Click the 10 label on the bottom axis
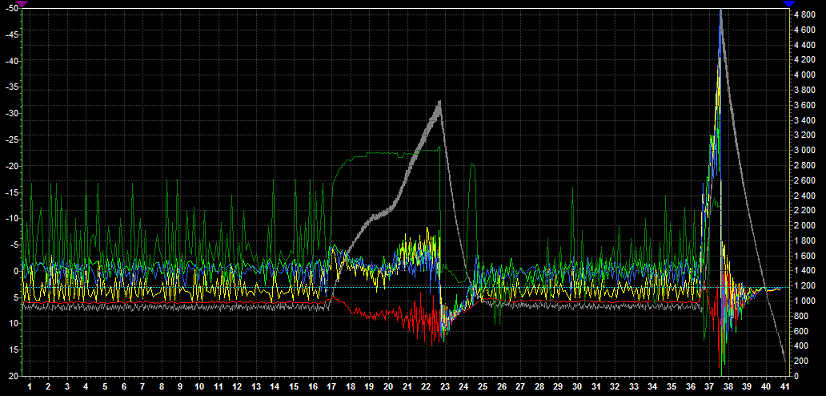This screenshot has width=826, height=396. pyautogui.click(x=199, y=386)
